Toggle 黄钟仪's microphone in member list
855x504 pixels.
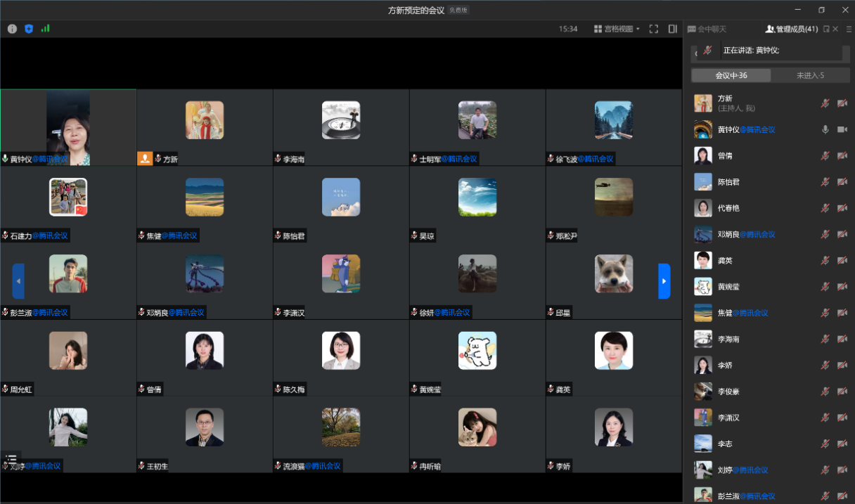point(825,129)
